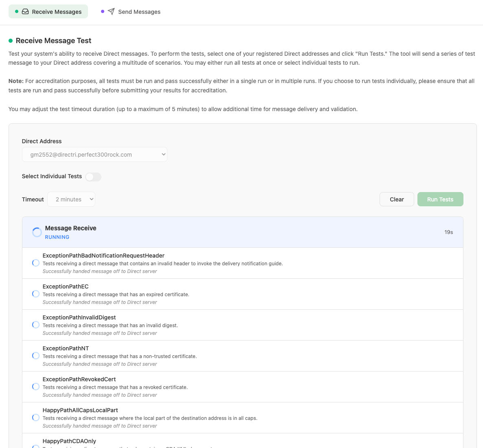Click the ExceptionPathInvalidDigest spinner icon
The height and width of the screenshot is (448, 483).
coord(36,325)
